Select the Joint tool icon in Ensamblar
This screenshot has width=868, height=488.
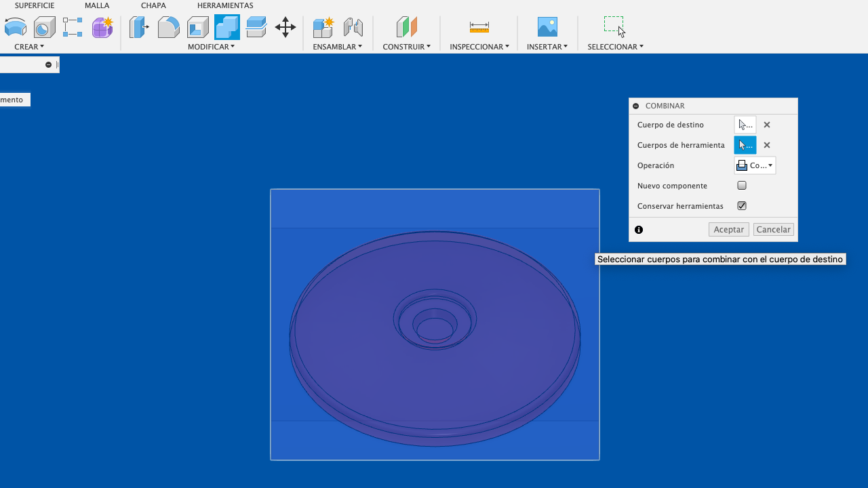[353, 28]
